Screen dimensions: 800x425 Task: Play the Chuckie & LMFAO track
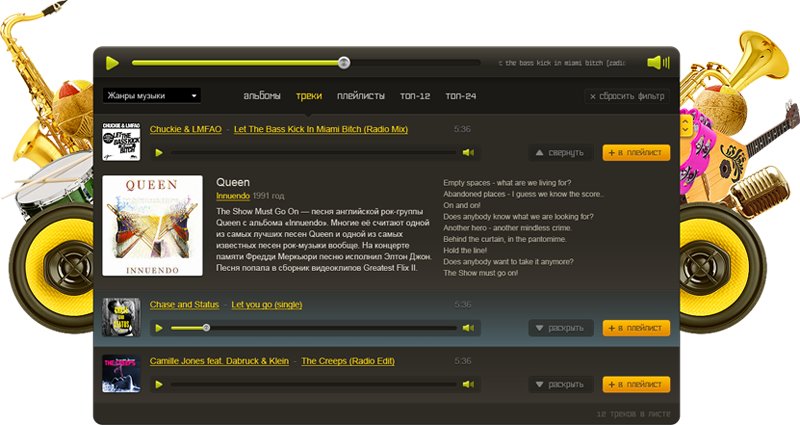158,153
